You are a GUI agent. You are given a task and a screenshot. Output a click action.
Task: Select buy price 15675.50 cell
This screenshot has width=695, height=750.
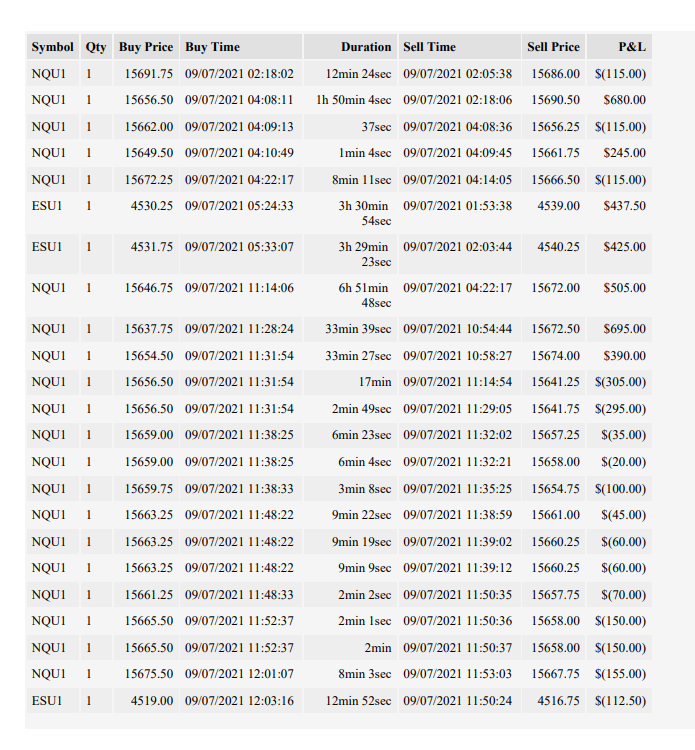tap(146, 674)
